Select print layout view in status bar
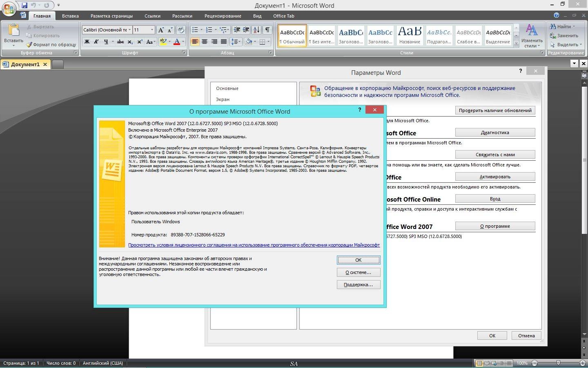588x368 pixels. click(479, 363)
